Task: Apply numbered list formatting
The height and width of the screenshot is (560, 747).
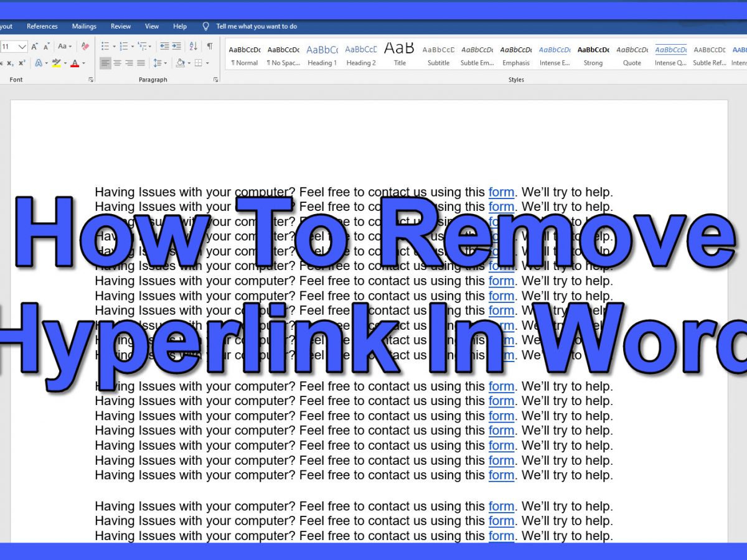Action: click(x=123, y=46)
